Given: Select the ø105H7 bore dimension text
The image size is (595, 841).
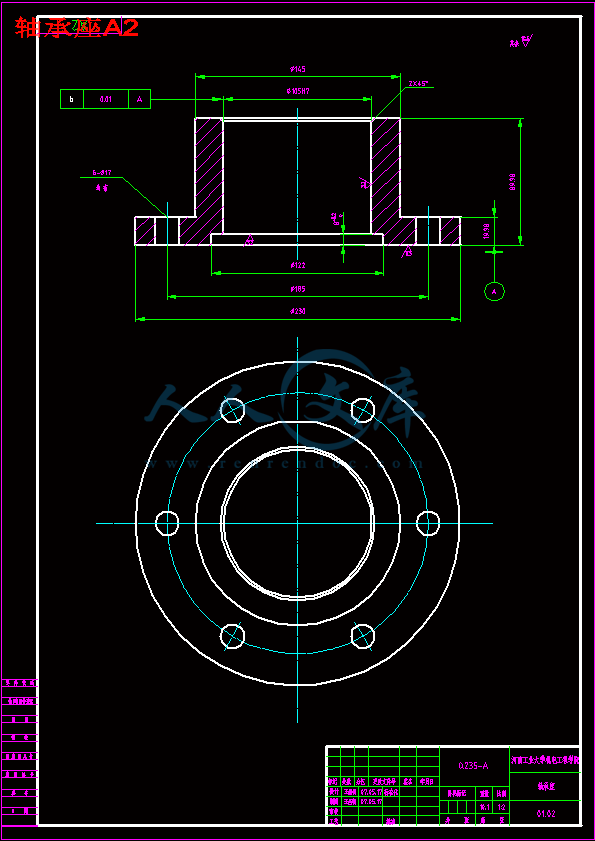Looking at the screenshot, I should 298,92.
